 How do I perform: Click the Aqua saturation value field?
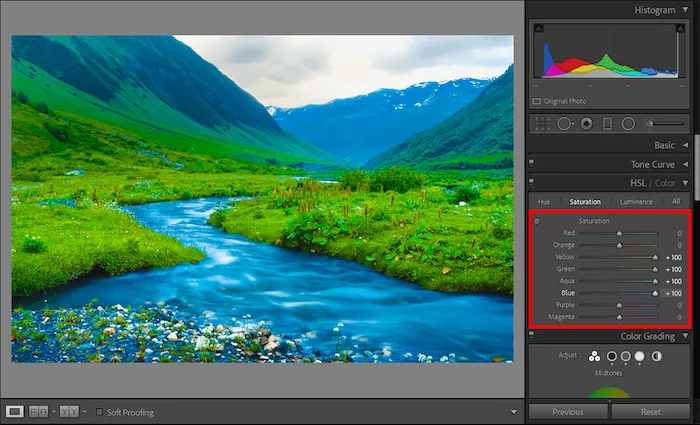(x=674, y=282)
